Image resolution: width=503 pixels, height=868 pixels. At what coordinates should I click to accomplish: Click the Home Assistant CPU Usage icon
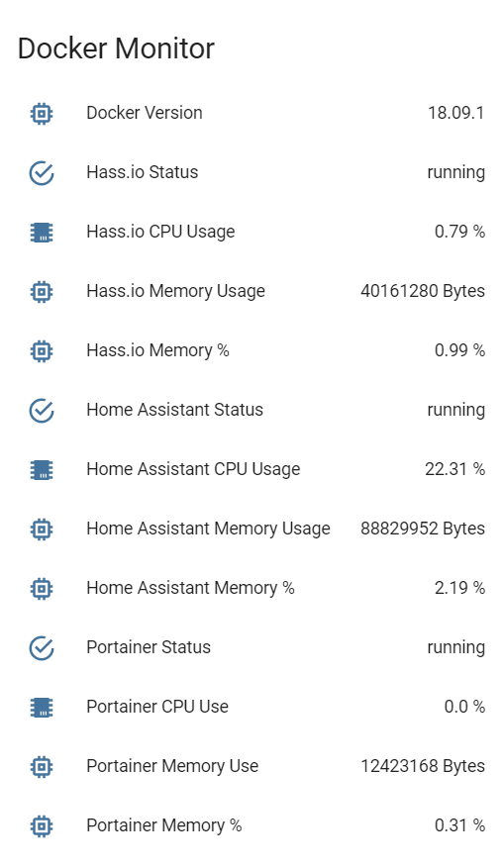(42, 469)
